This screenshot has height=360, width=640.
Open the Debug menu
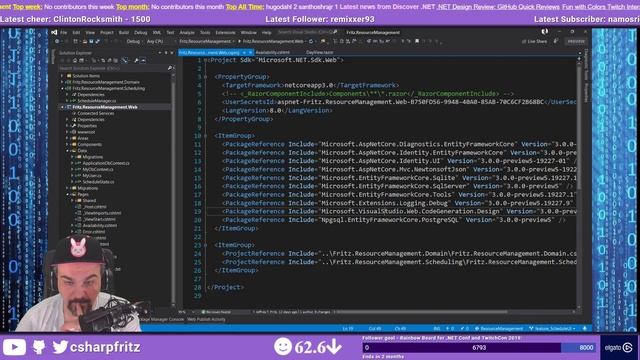(x=140, y=32)
